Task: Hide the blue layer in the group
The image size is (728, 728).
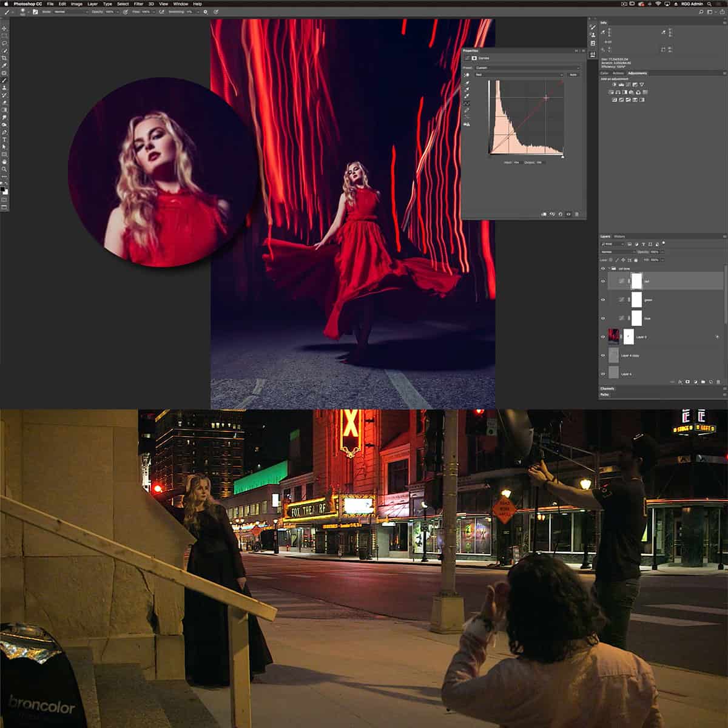Action: 603,318
